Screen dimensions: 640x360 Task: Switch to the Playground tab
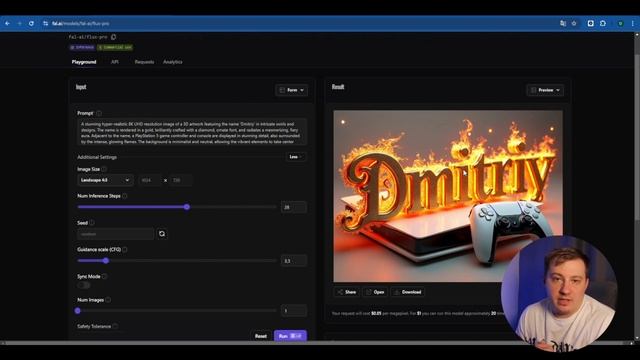[84, 62]
